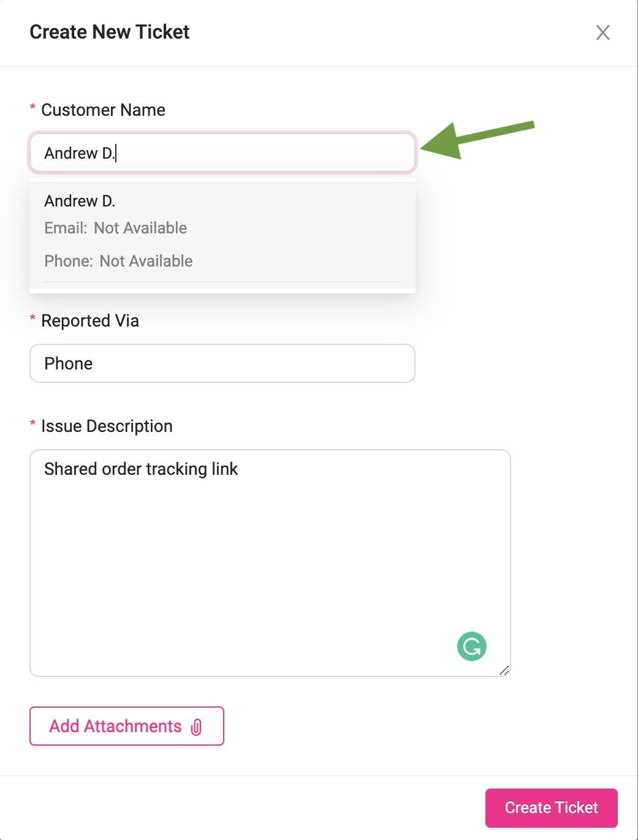This screenshot has width=638, height=840.
Task: Click the Grammarly icon in the description box
Action: click(x=471, y=646)
